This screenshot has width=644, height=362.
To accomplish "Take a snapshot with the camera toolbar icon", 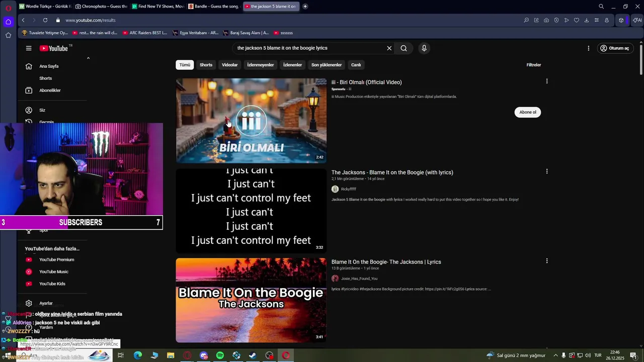I will coord(546,20).
